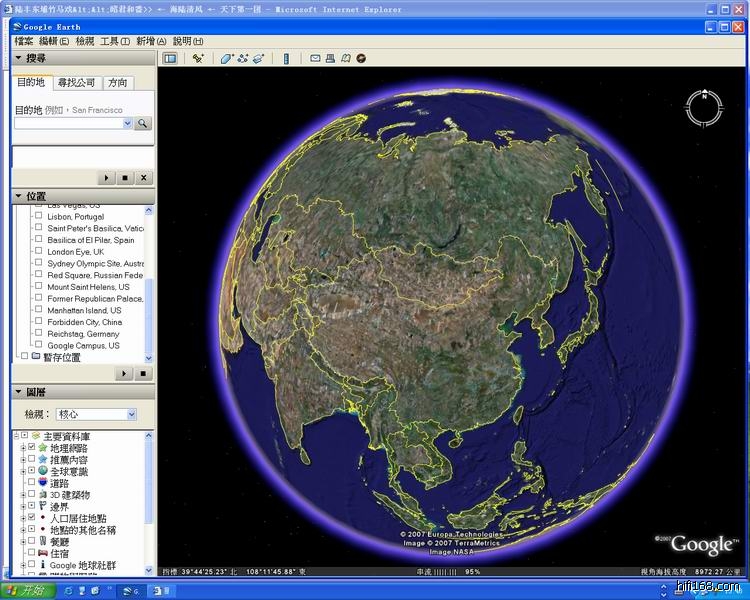This screenshot has height=600, width=750.
Task: Select the ruler measurement tool
Action: point(286,59)
